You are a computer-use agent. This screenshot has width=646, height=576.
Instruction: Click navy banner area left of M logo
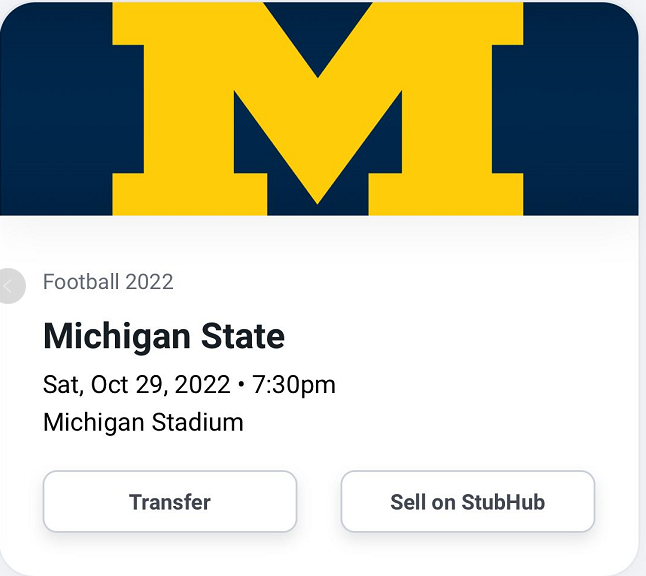point(55,110)
